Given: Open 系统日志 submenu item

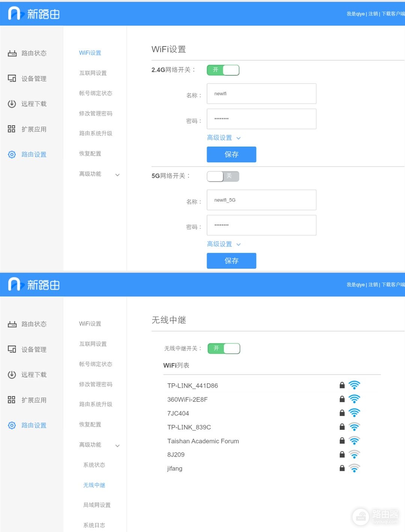Looking at the screenshot, I should 94,525.
